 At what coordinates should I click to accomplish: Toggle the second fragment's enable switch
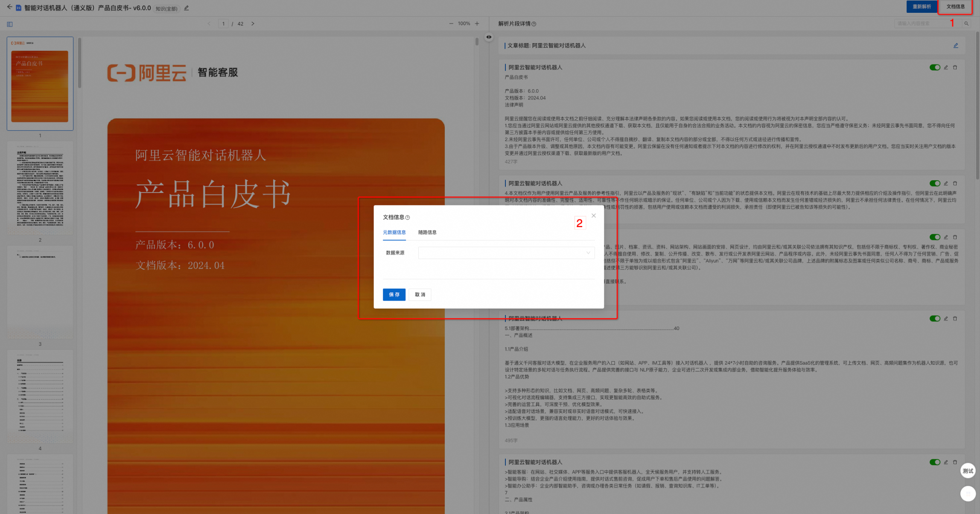935,184
